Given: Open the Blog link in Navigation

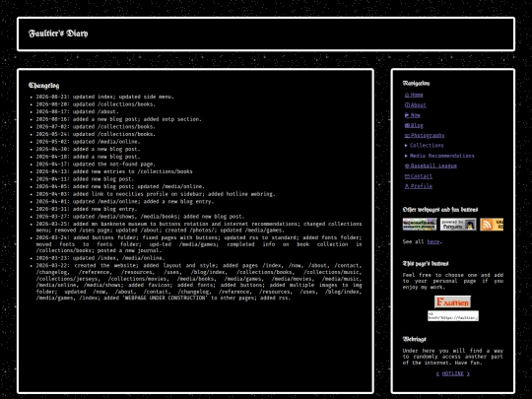Looking at the screenshot, I should click(414, 125).
